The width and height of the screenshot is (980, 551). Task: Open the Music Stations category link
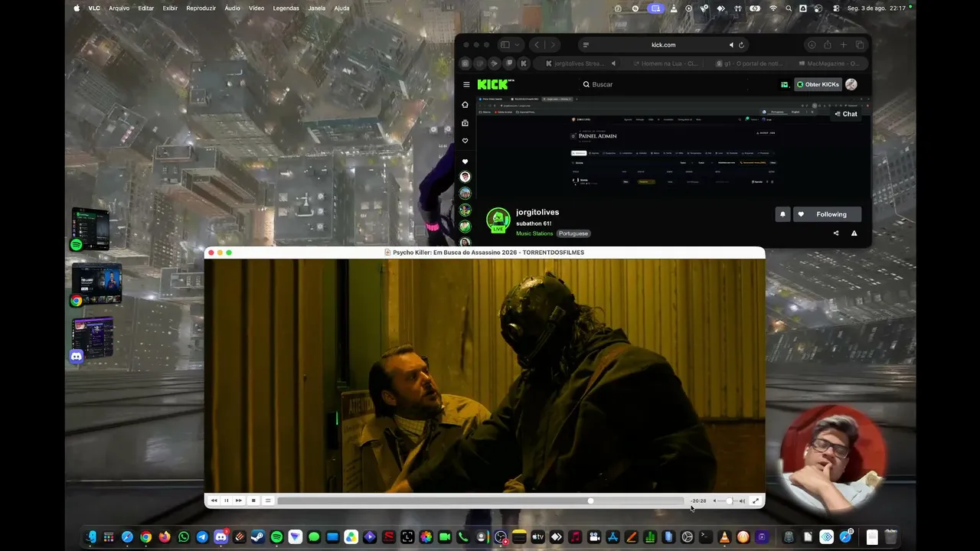tap(534, 233)
